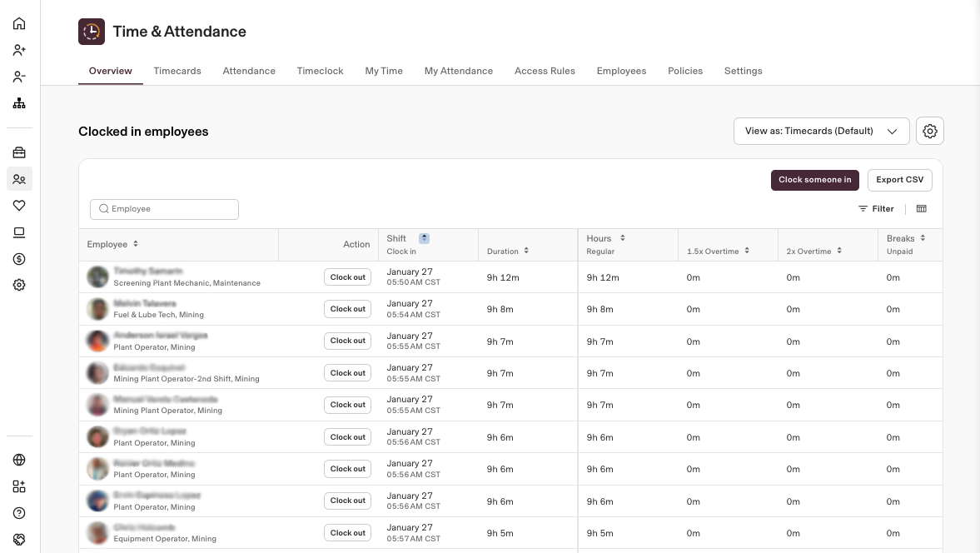Open the heart benefits icon in sidebar
Viewport: 980px width, 553px height.
coord(19,206)
